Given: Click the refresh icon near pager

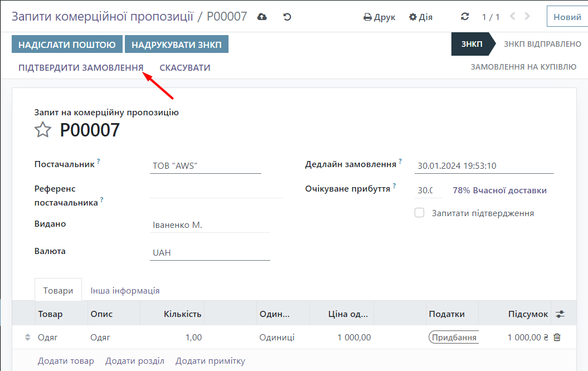Looking at the screenshot, I should pyautogui.click(x=465, y=17).
